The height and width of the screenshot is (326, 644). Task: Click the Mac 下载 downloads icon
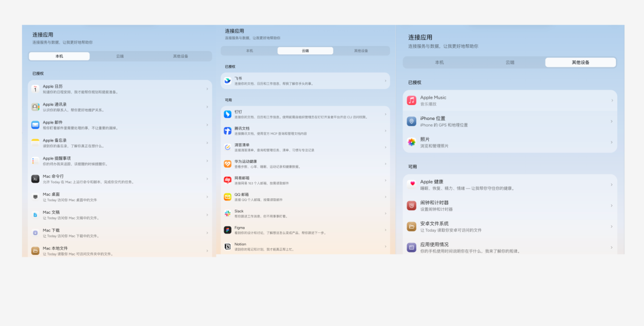(35, 233)
